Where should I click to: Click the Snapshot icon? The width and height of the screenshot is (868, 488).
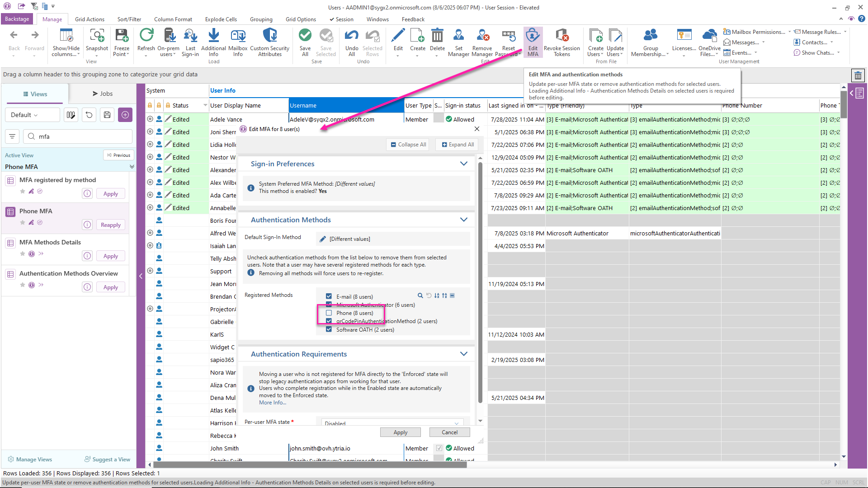[x=97, y=42]
